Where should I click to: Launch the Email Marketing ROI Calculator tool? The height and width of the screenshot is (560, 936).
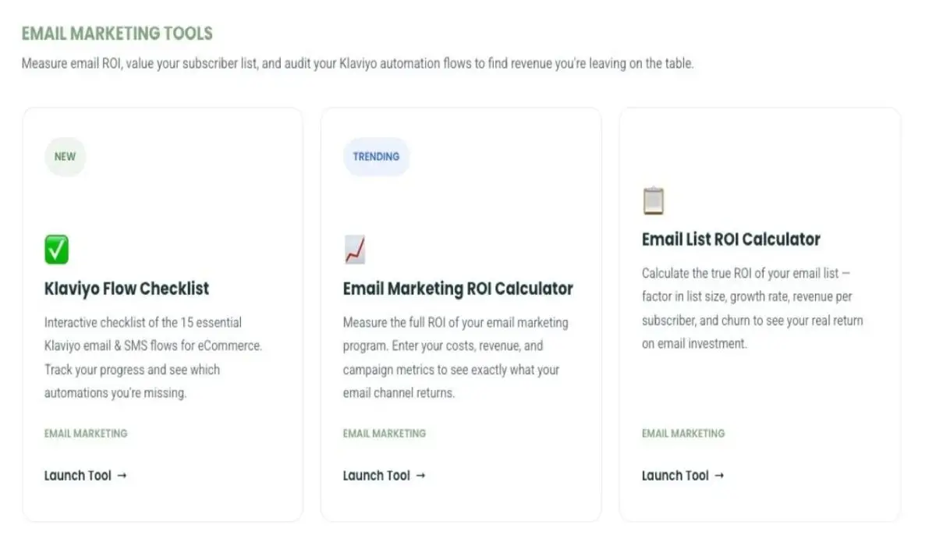click(x=377, y=475)
